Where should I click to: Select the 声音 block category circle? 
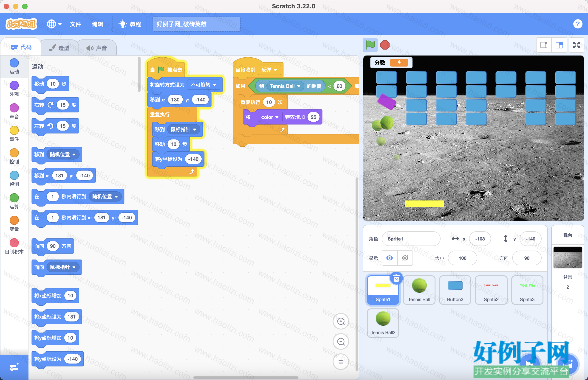[x=14, y=108]
